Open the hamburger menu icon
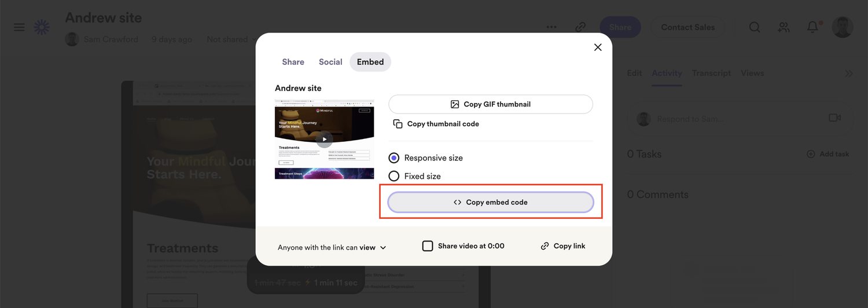Image resolution: width=868 pixels, height=308 pixels. tap(19, 27)
